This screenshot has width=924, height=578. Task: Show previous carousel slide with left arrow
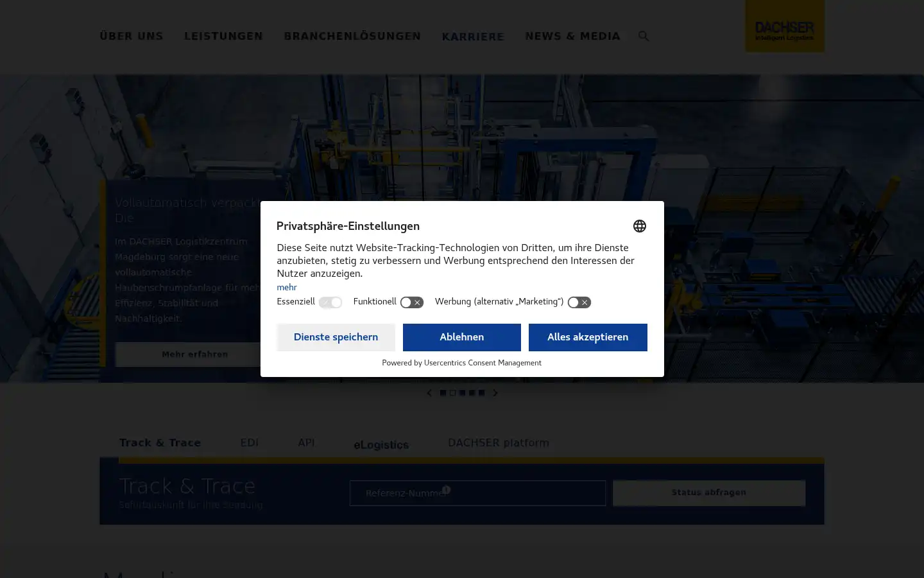click(x=429, y=393)
